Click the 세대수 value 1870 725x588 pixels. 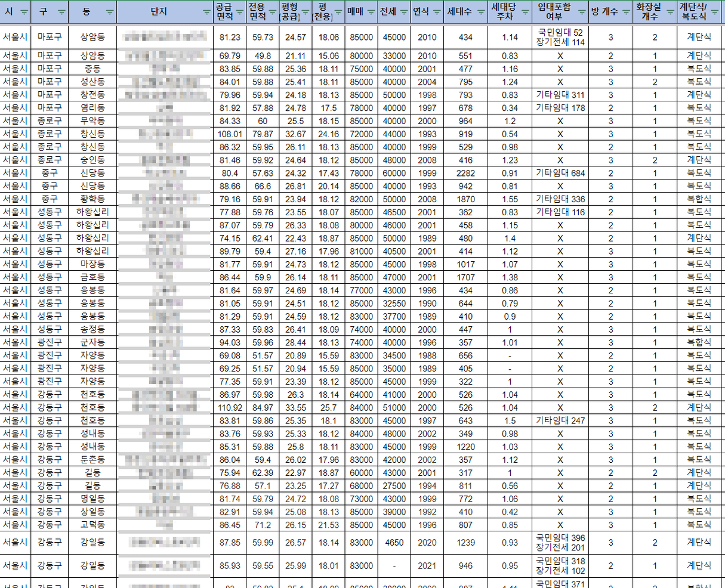click(x=465, y=199)
